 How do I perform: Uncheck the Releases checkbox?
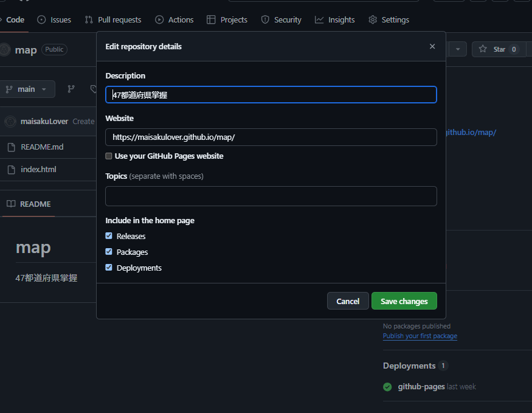click(109, 236)
